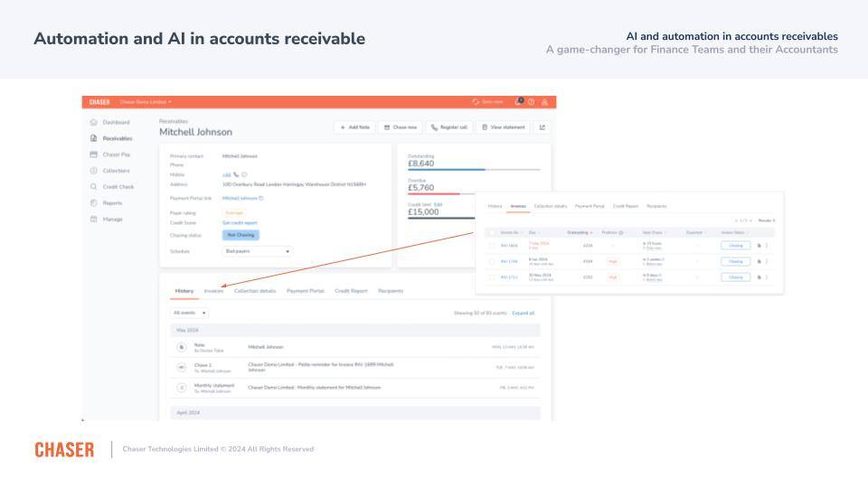Click the Chase now button
Image resolution: width=868 pixels, height=488 pixels.
click(x=401, y=127)
